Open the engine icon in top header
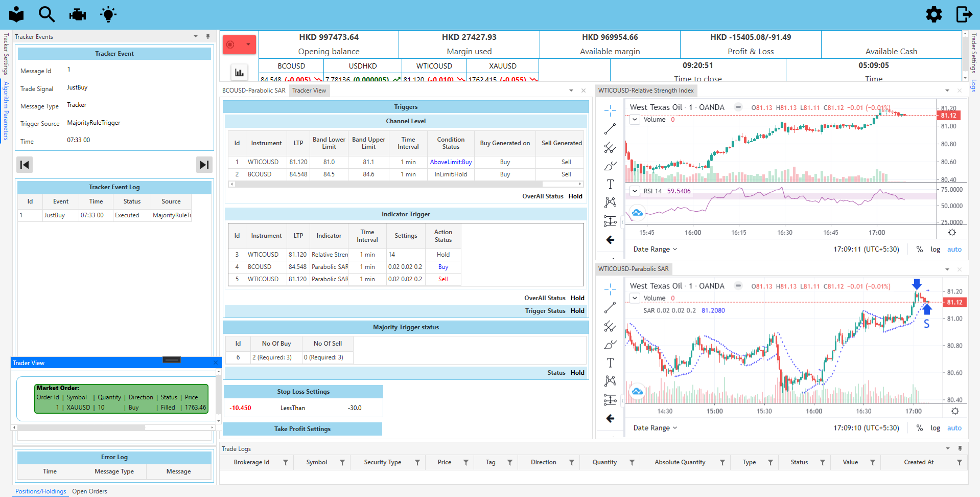Viewport: 980px width, 497px height. [x=78, y=14]
